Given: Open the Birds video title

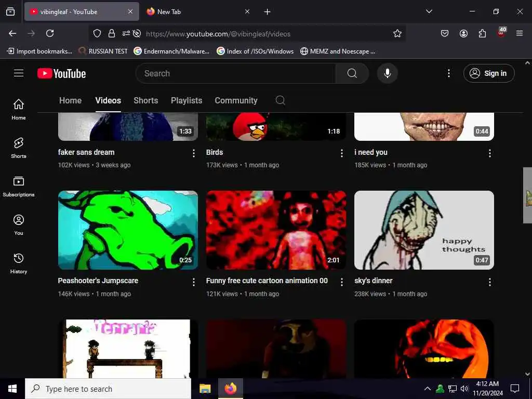Looking at the screenshot, I should point(215,152).
